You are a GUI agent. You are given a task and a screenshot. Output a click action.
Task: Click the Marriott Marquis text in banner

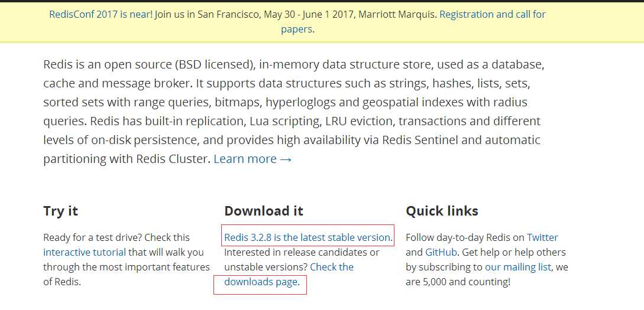(397, 14)
